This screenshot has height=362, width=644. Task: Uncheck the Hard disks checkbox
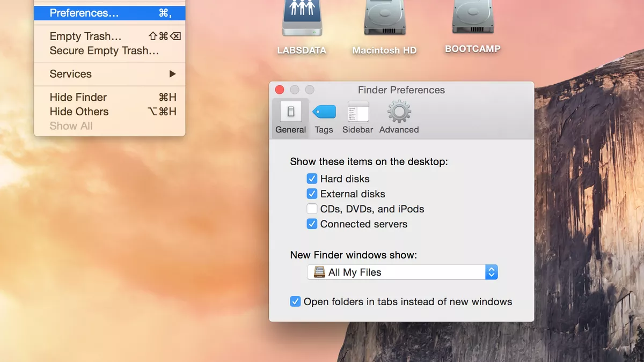[x=312, y=179]
